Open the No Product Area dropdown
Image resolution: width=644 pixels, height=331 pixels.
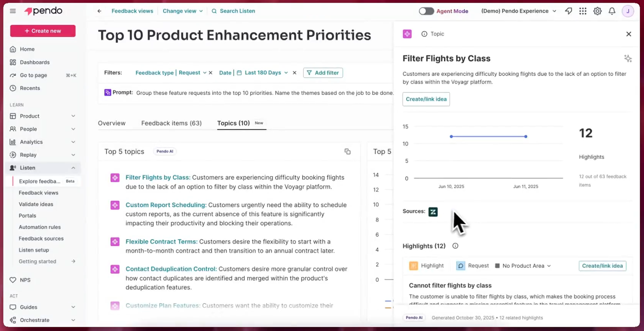(523, 266)
